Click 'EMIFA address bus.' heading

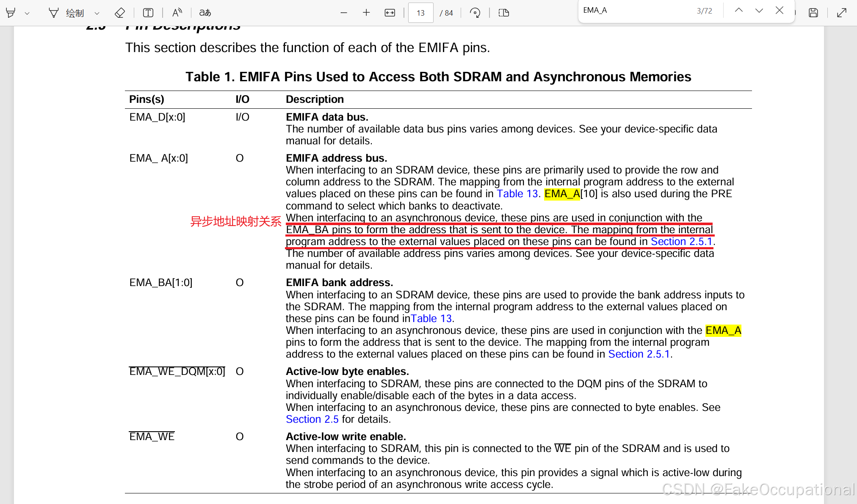pos(336,158)
